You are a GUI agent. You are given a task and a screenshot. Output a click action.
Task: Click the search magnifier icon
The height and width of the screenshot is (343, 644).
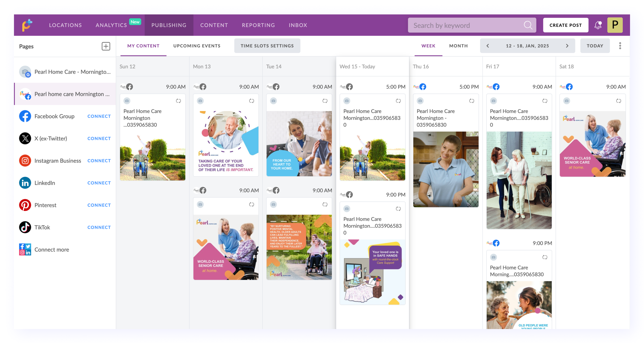[528, 25]
